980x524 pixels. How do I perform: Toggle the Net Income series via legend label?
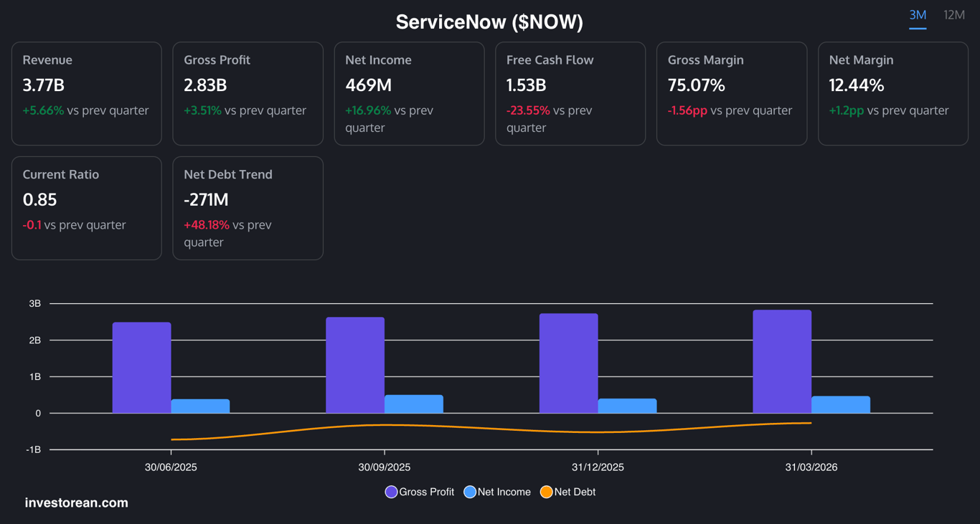pos(504,492)
